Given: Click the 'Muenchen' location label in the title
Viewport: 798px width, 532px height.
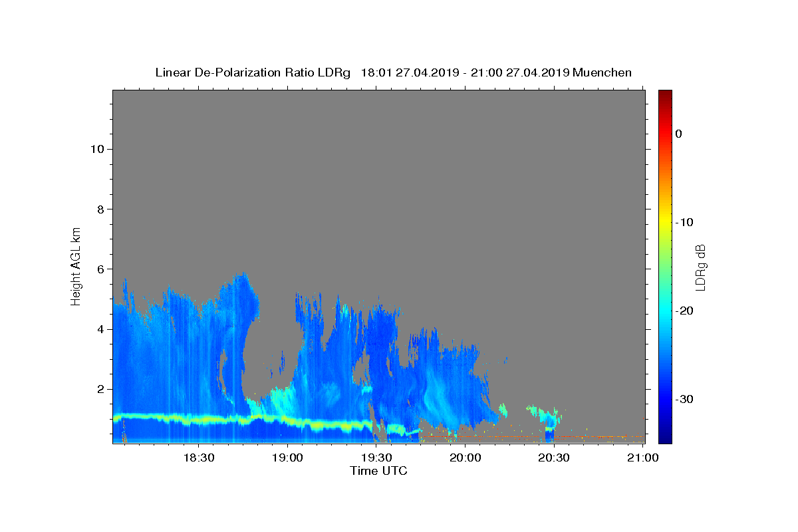Looking at the screenshot, I should 602,72.
